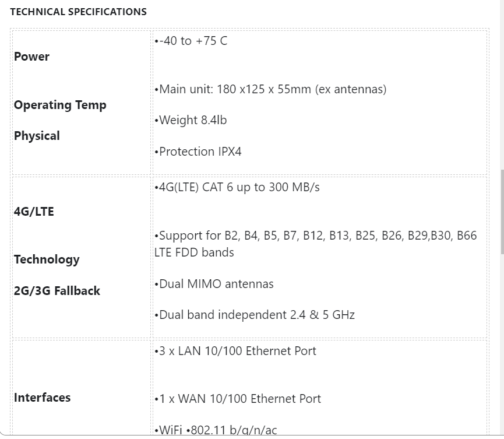The height and width of the screenshot is (439, 504).
Task: Click Dual band independent 2.4 & 5 GHz
Action: tap(255, 315)
